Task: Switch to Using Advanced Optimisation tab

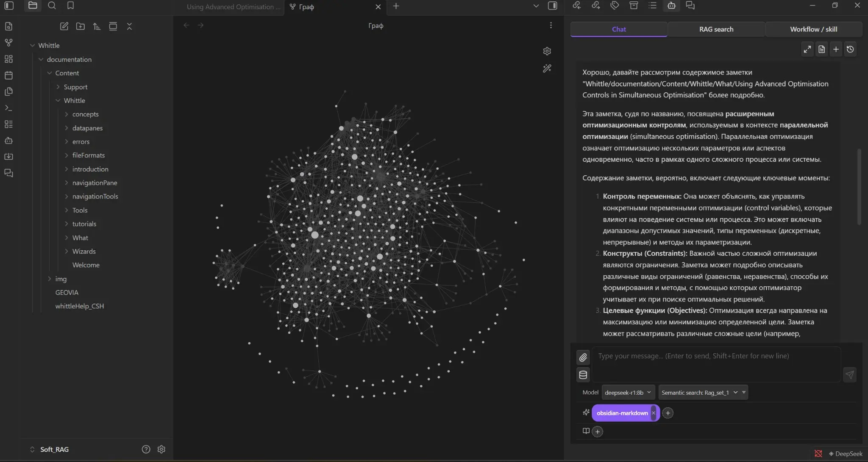Action: (x=233, y=7)
